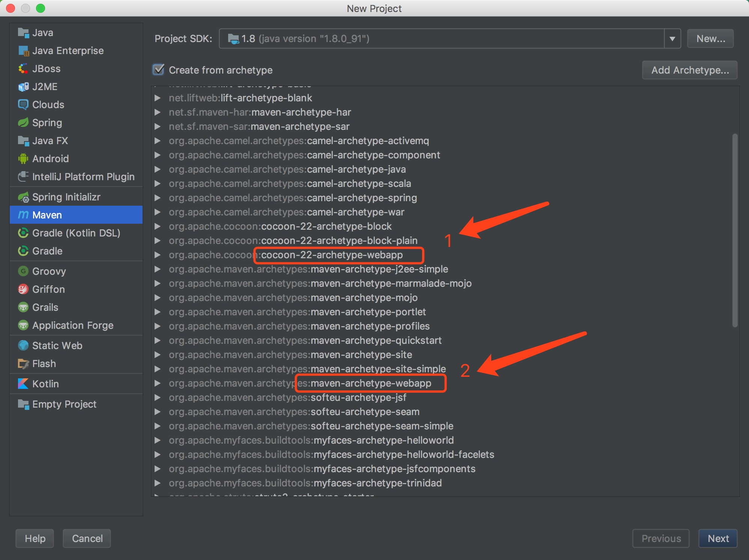Expand the maven-archetype-quickstart disclosure triangle

pyautogui.click(x=158, y=340)
